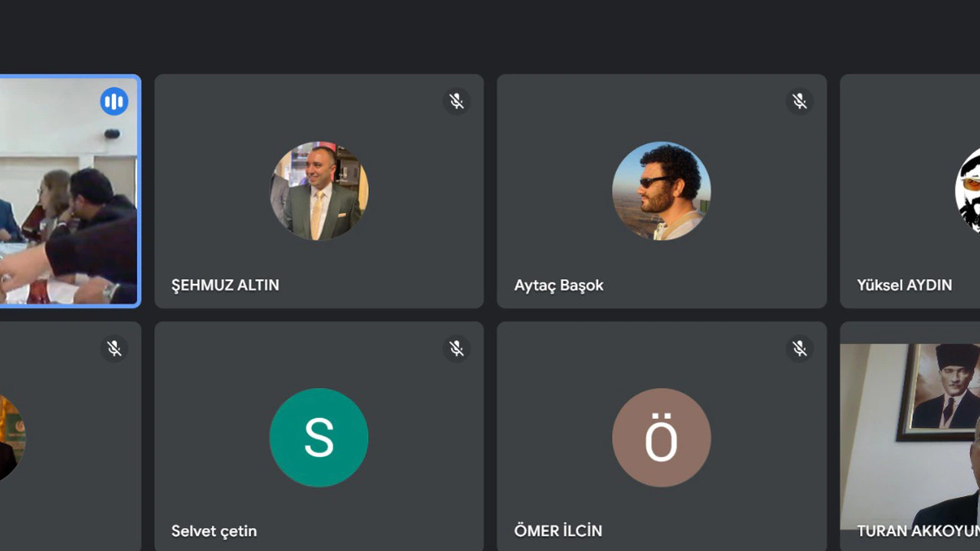Click the Selvet çetin name label
The width and height of the screenshot is (980, 551).
214,531
